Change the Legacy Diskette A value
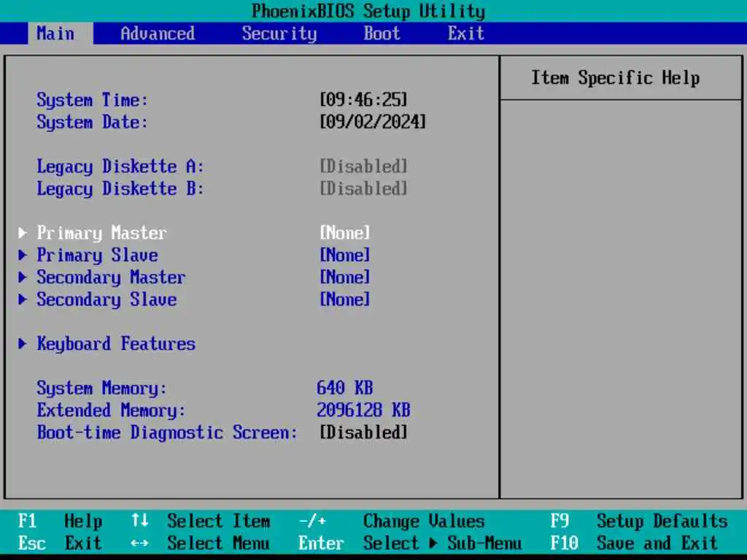 [363, 167]
